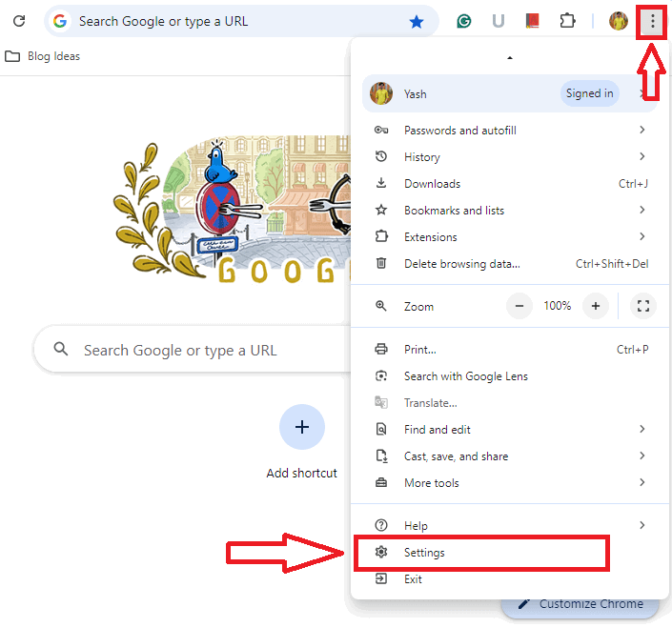
Task: Click the question mark Help icon
Action: coord(381,525)
